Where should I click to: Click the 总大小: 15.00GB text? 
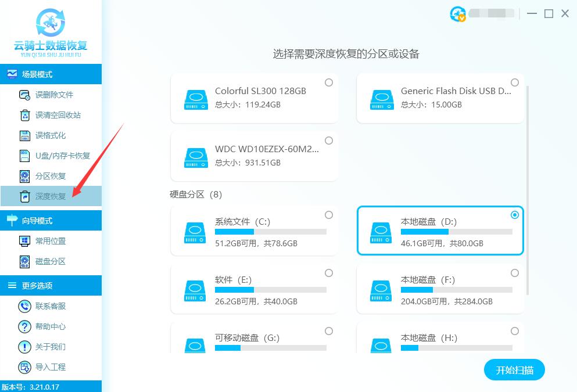point(431,105)
